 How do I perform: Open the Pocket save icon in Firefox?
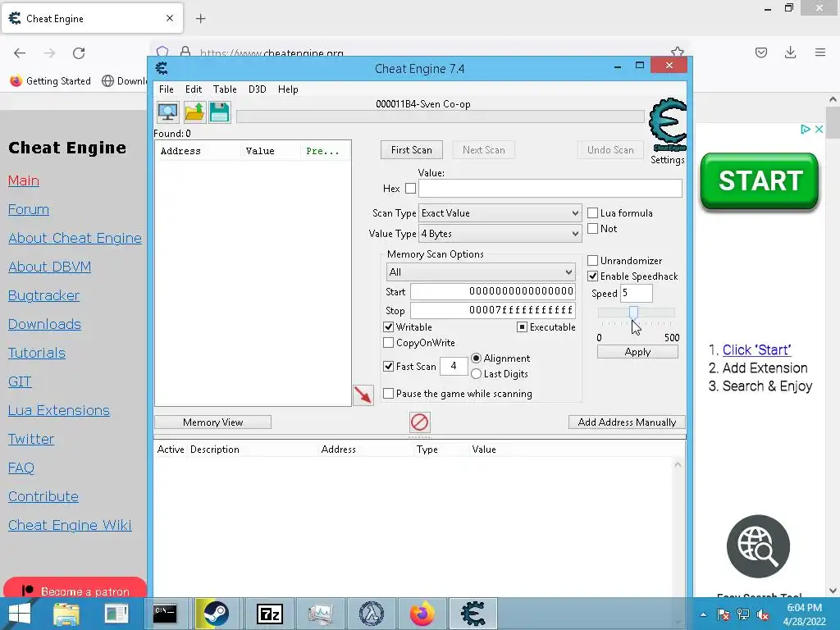[760, 52]
